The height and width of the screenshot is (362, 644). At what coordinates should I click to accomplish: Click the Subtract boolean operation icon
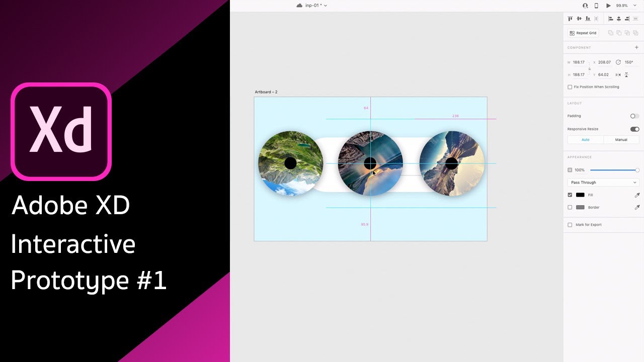tap(619, 33)
